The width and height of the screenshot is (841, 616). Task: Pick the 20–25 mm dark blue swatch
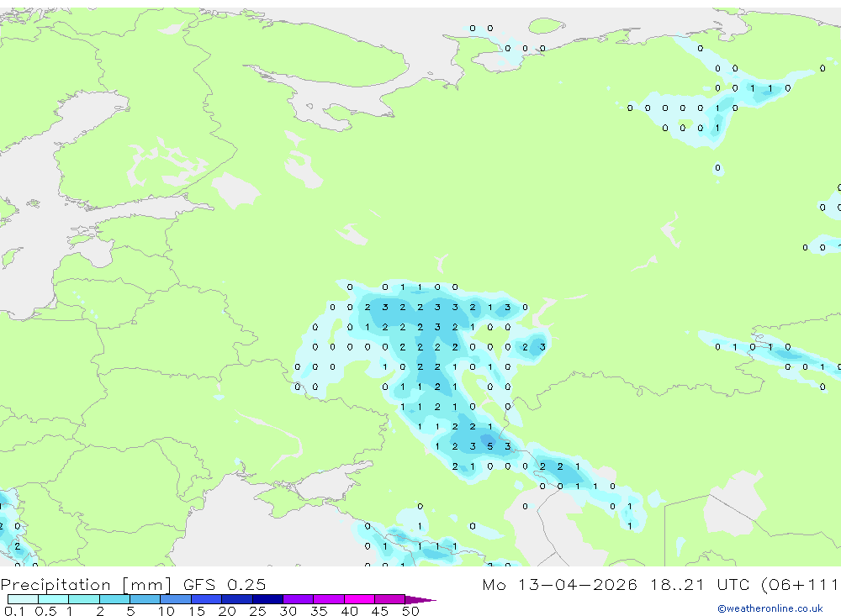click(237, 599)
